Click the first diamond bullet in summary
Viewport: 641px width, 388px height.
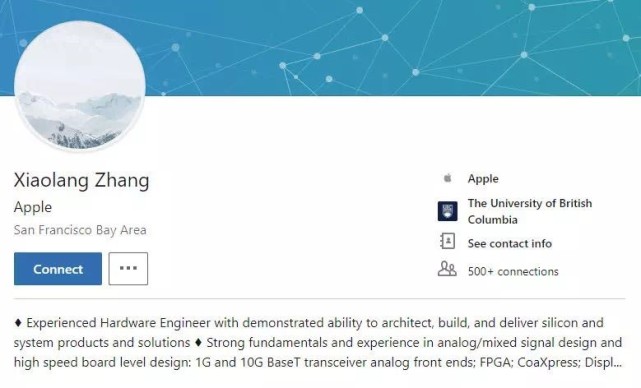point(18,323)
